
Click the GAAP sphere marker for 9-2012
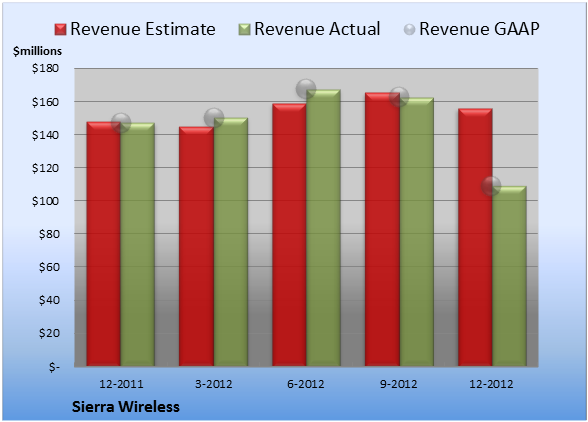click(399, 97)
